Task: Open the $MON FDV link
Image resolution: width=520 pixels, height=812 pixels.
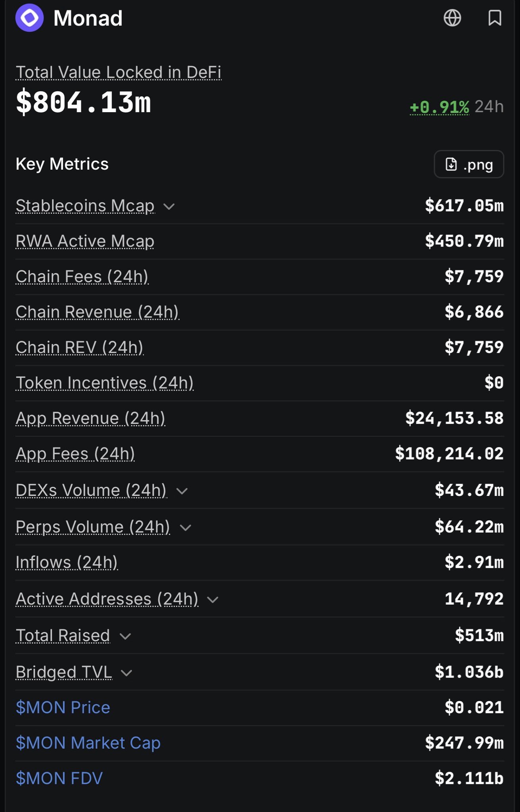Action: coord(59,778)
